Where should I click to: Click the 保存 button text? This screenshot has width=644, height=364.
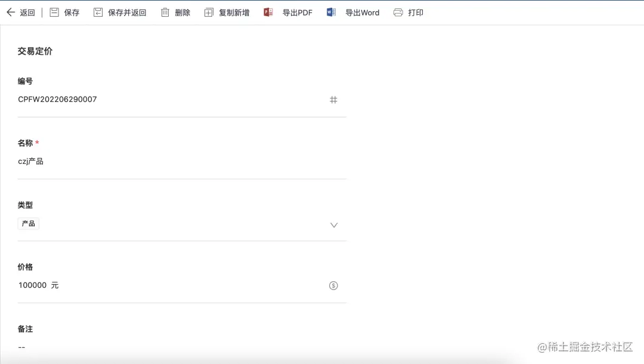[72, 13]
